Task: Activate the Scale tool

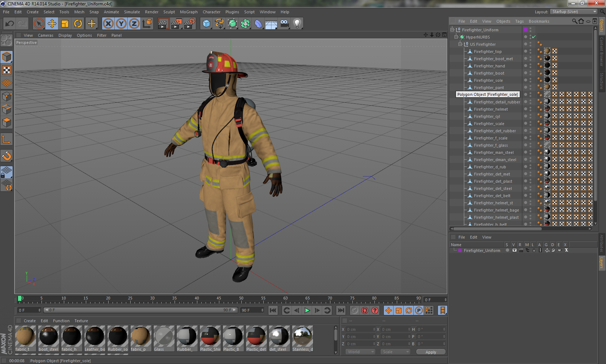Action: [x=65, y=24]
